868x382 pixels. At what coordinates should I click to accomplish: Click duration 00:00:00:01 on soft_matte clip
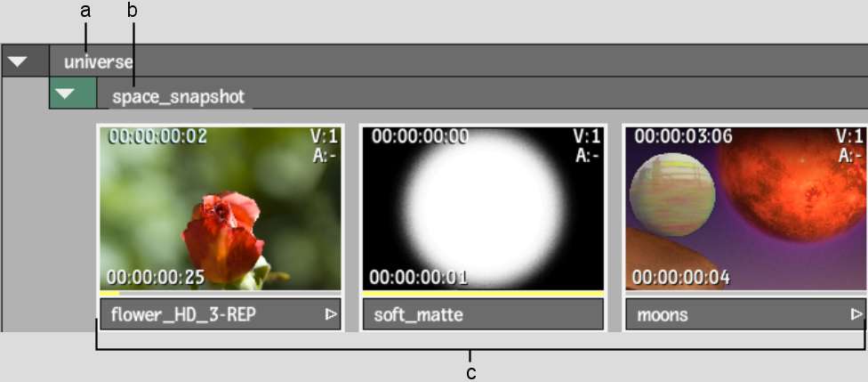[419, 277]
